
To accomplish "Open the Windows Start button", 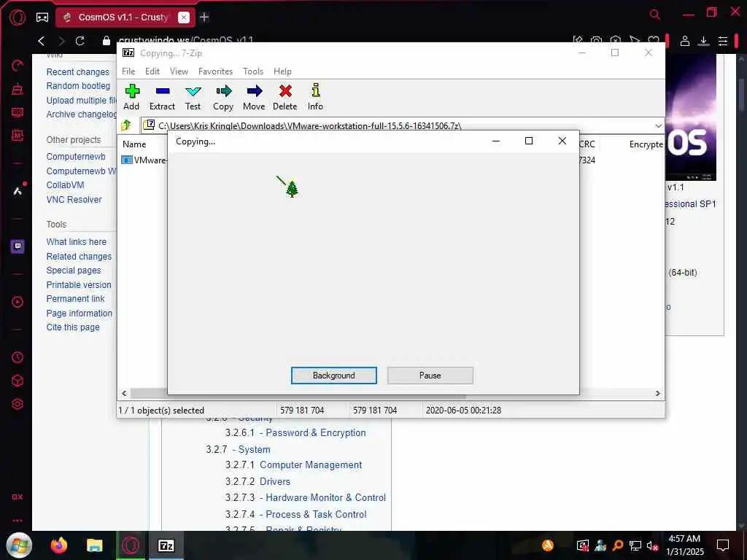I will (x=19, y=545).
